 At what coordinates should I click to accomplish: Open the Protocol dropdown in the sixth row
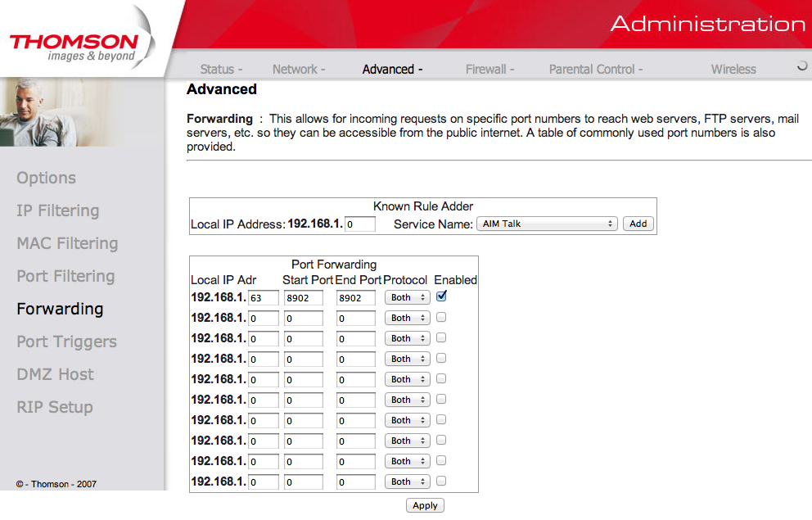408,400
